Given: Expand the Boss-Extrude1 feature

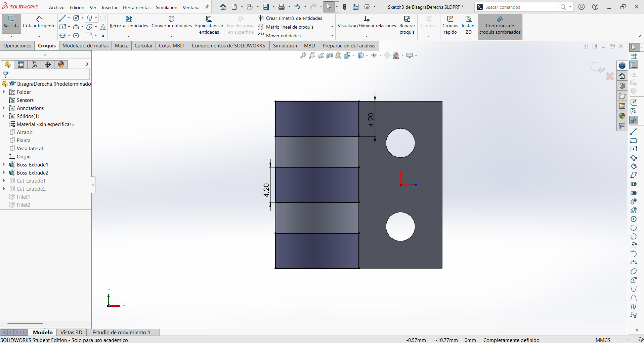Looking at the screenshot, I should pos(4,164).
